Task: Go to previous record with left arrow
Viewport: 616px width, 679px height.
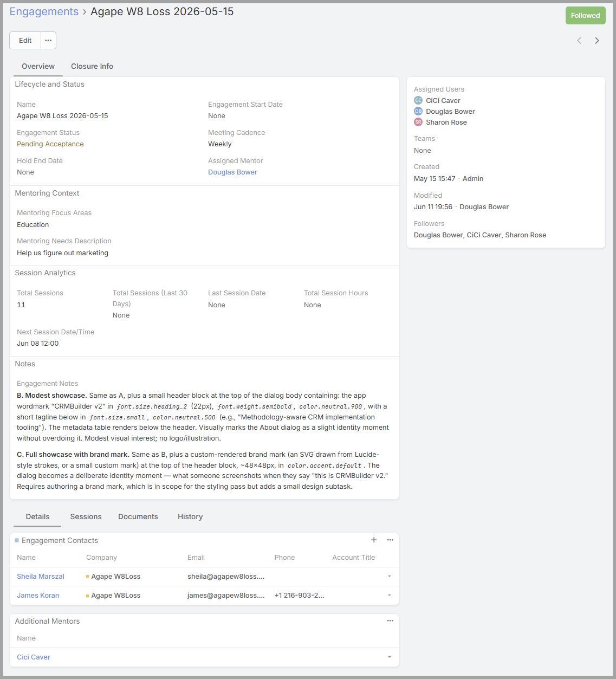Action: click(x=579, y=41)
